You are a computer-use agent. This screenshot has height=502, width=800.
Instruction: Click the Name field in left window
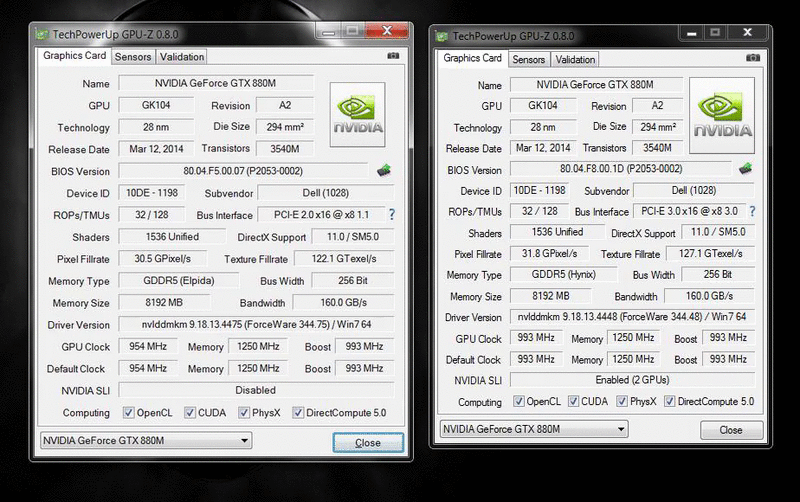pyautogui.click(x=216, y=83)
